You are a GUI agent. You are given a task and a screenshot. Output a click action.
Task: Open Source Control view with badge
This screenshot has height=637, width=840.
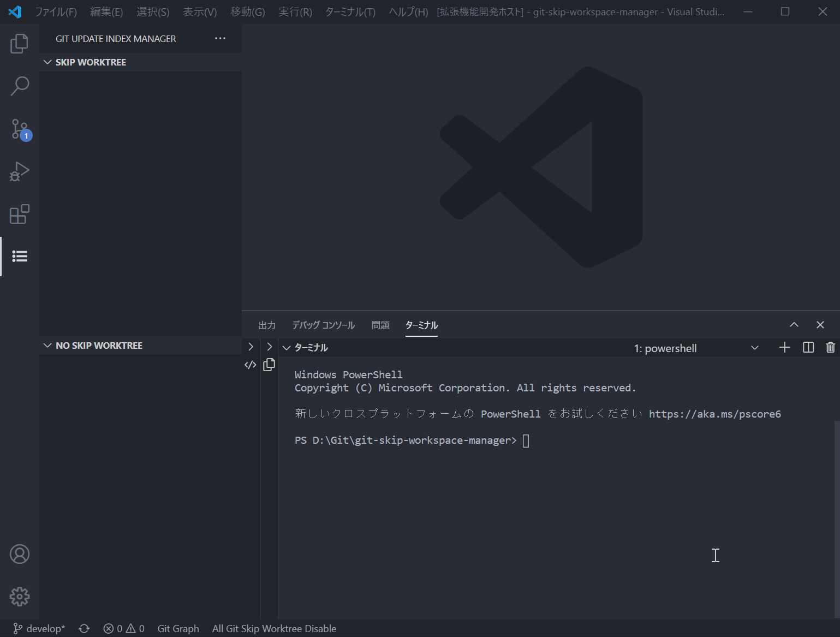point(21,129)
